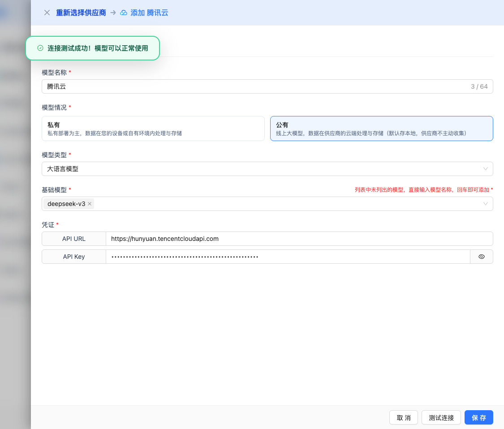Reveal the API Key with the eye icon
This screenshot has width=504, height=429.
(482, 257)
